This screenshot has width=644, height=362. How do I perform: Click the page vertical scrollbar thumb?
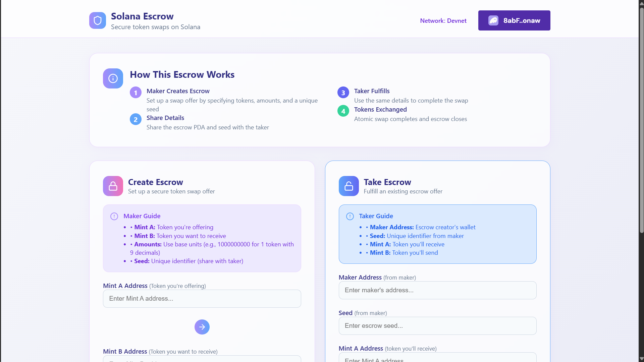641,120
